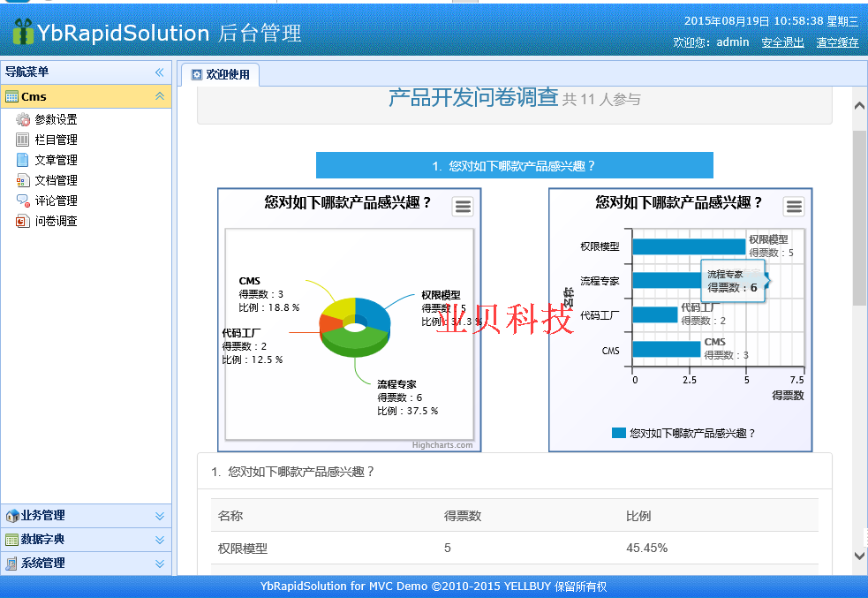Click the CMS pie chart data label
The image size is (868, 598).
point(269,294)
